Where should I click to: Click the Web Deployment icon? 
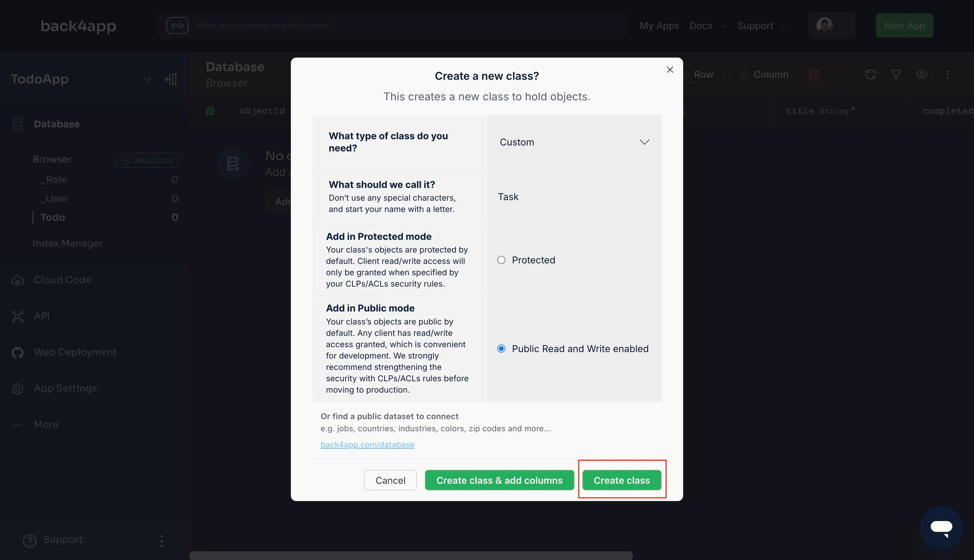coord(19,352)
